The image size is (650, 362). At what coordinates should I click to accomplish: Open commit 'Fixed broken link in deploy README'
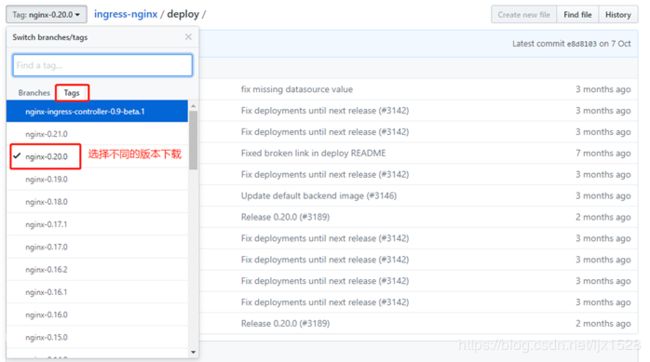click(x=313, y=153)
